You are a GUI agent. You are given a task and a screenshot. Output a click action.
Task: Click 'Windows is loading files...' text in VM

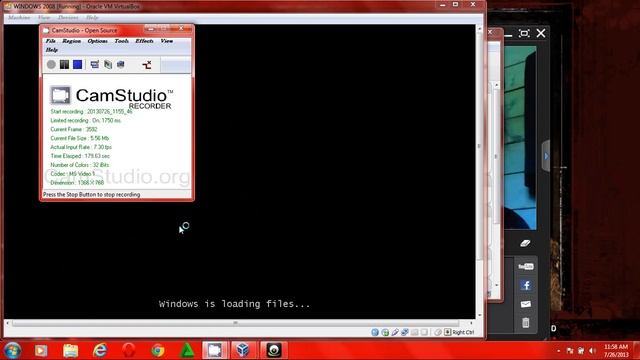(x=234, y=304)
